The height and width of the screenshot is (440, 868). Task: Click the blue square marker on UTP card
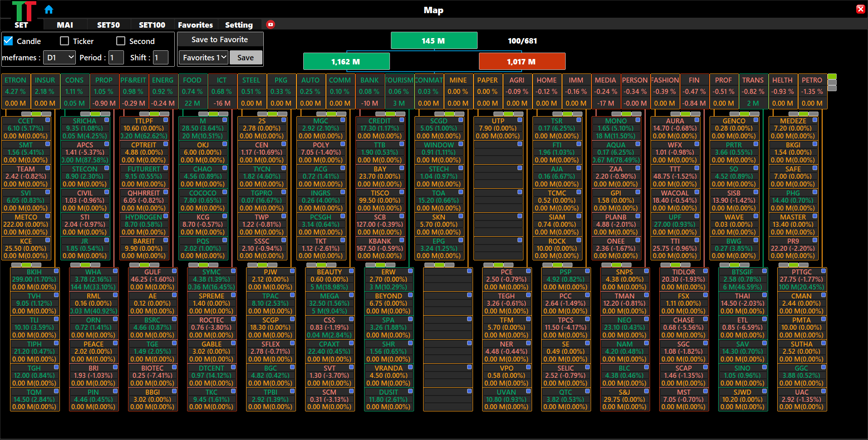click(520, 120)
